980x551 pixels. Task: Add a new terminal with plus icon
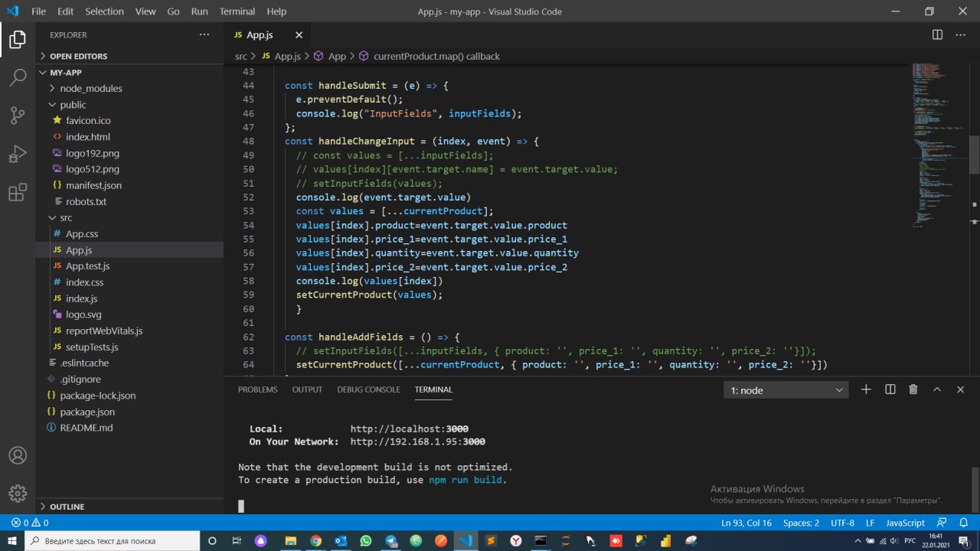point(866,390)
